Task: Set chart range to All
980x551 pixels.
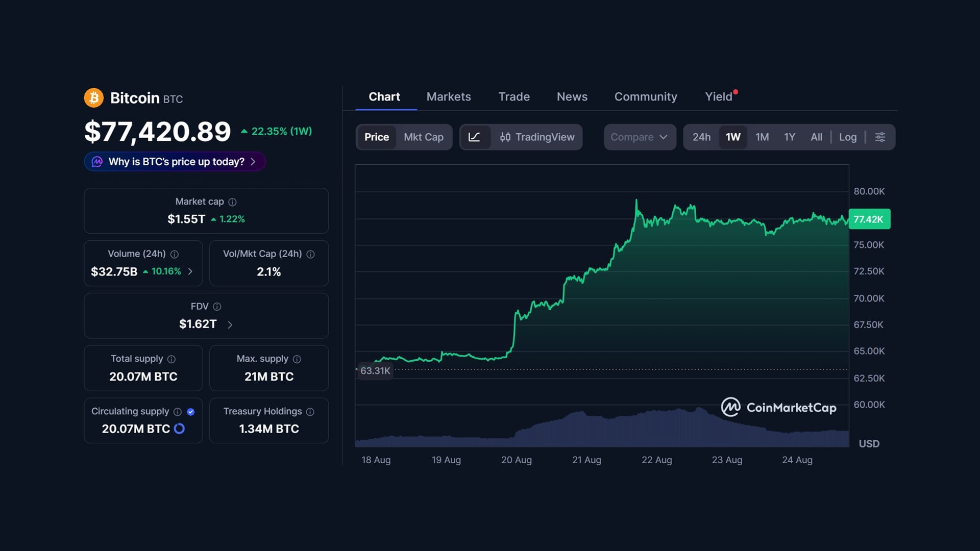Action: pos(816,137)
